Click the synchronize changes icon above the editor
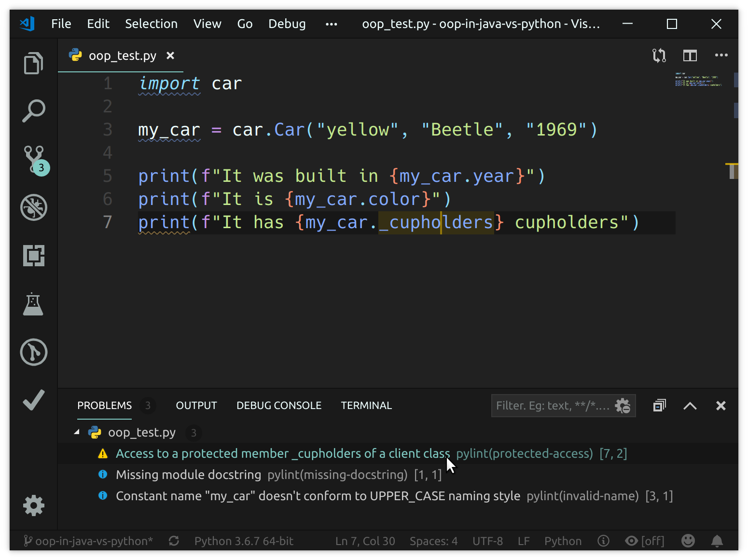 click(x=659, y=55)
